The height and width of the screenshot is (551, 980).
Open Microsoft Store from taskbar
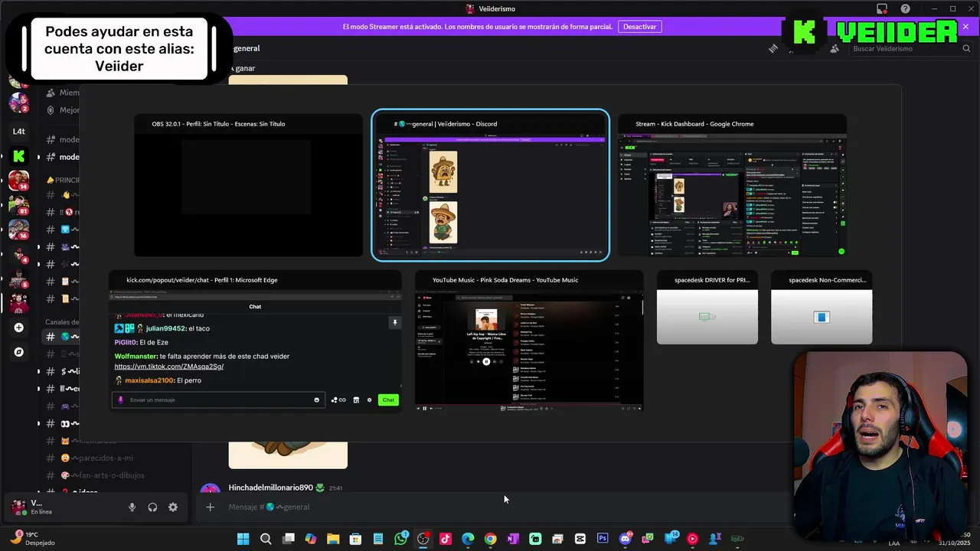(355, 539)
